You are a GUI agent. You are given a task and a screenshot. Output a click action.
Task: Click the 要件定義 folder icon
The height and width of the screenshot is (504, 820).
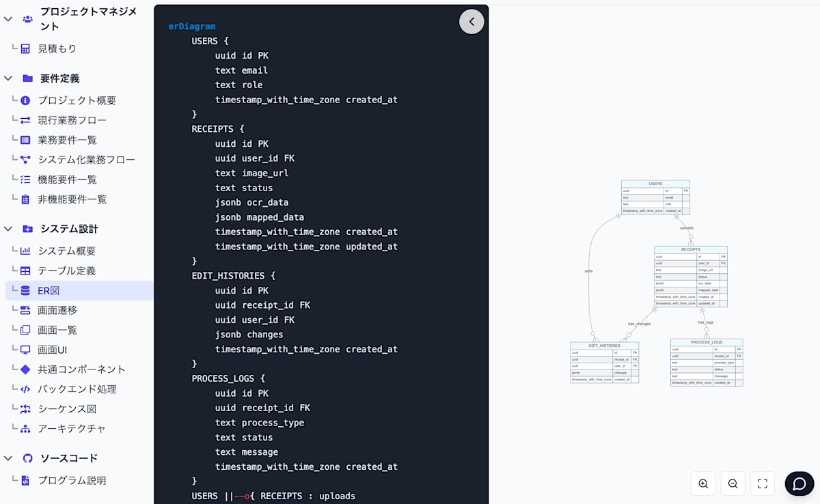tap(27, 78)
